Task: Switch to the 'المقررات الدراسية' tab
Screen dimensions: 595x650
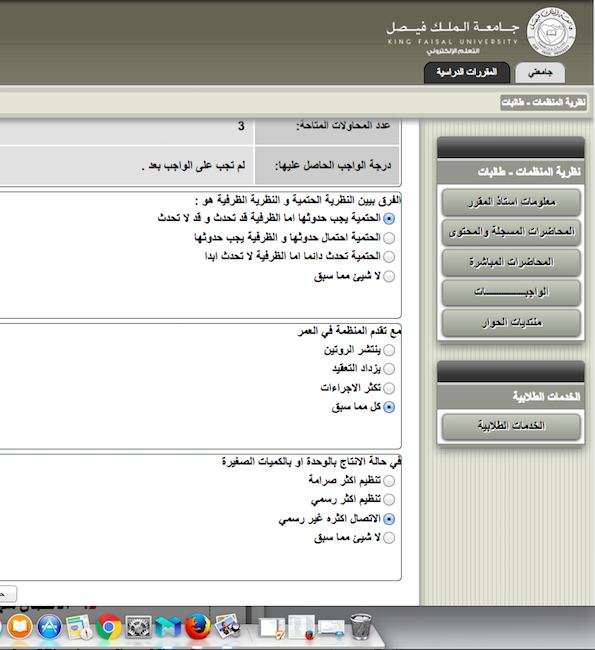Action: [466, 73]
